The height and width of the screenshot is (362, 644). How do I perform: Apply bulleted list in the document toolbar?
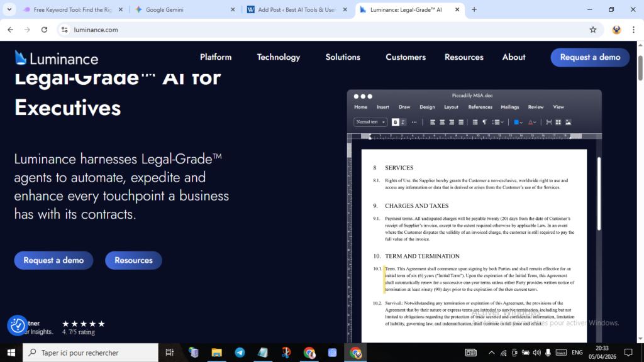[475, 122]
